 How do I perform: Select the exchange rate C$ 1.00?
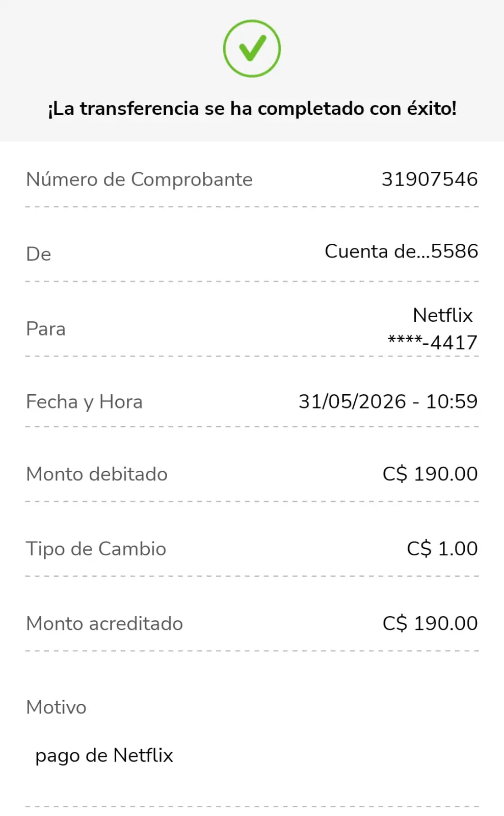[442, 549]
